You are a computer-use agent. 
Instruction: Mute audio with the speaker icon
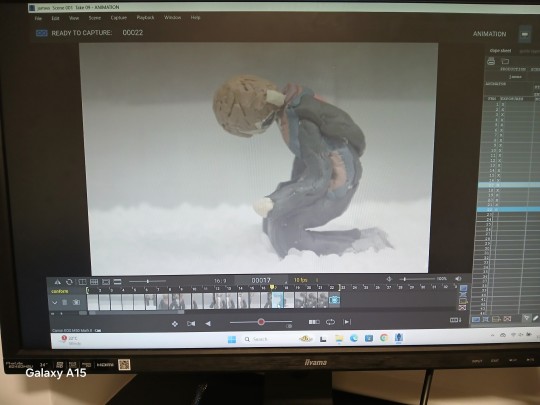coord(458,279)
